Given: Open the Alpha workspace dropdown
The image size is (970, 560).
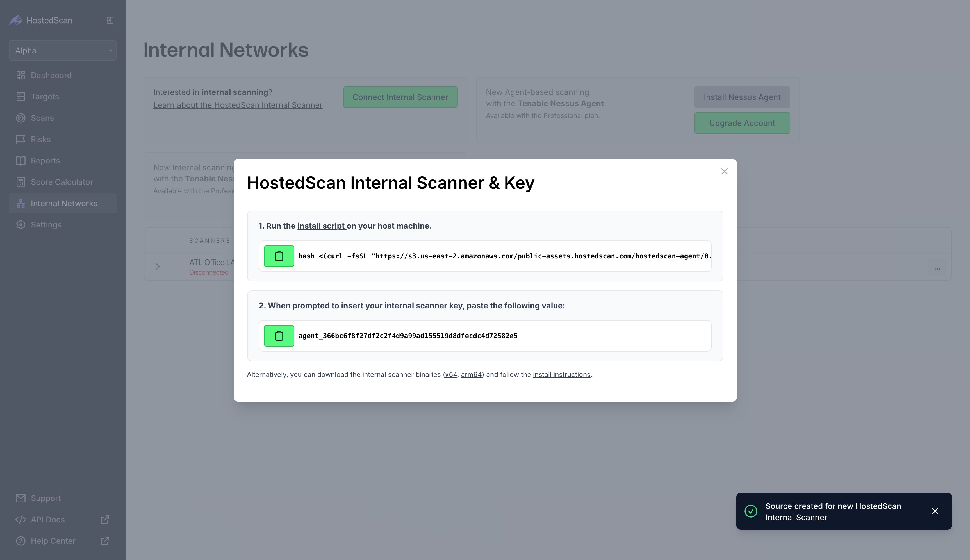Looking at the screenshot, I should pos(63,50).
